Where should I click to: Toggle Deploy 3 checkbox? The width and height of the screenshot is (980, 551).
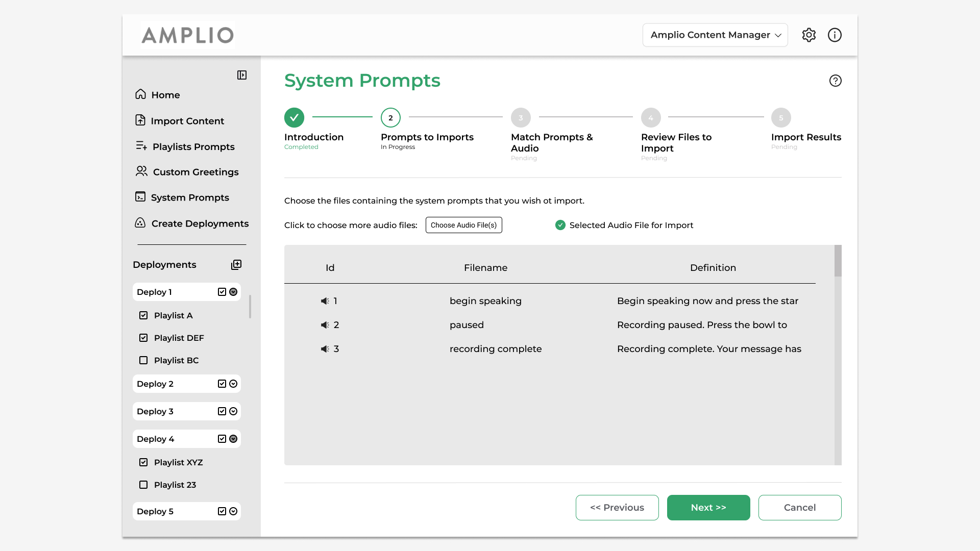pos(222,411)
